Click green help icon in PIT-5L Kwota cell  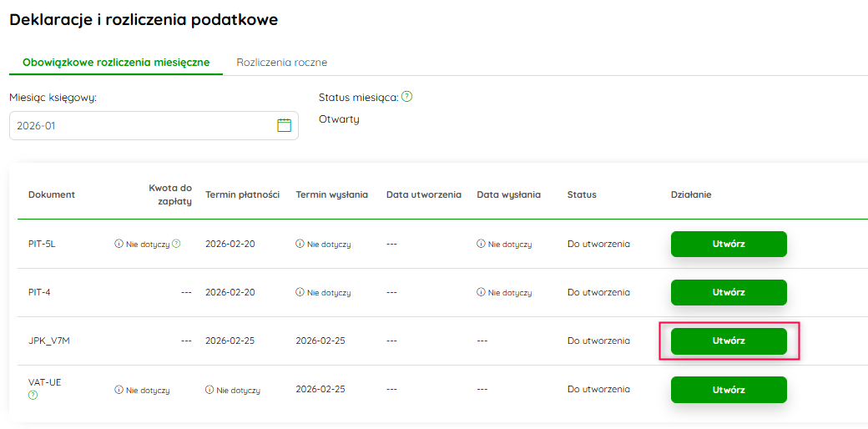tap(176, 244)
